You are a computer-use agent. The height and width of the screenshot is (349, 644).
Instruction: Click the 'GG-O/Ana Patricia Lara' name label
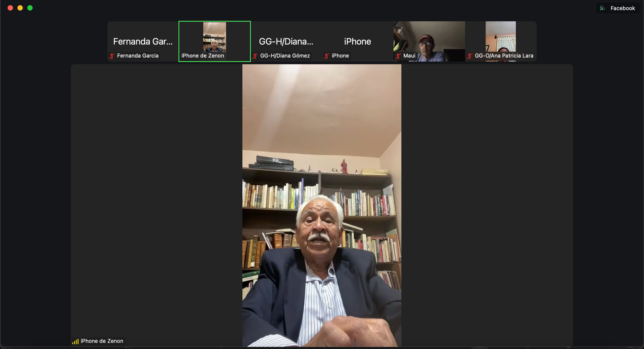504,56
